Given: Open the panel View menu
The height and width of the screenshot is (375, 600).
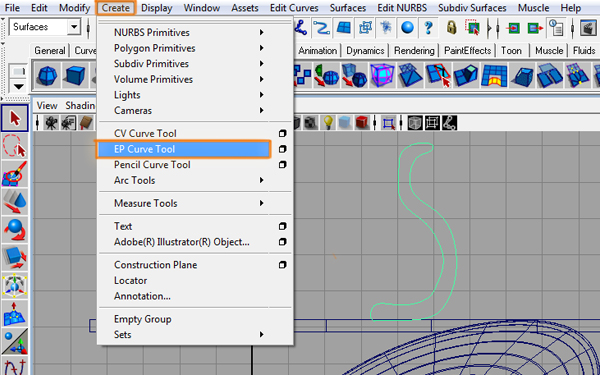Looking at the screenshot, I should 47,106.
